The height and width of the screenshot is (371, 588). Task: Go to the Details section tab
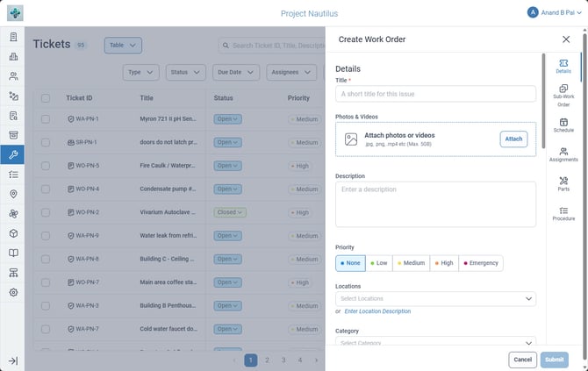pyautogui.click(x=563, y=66)
